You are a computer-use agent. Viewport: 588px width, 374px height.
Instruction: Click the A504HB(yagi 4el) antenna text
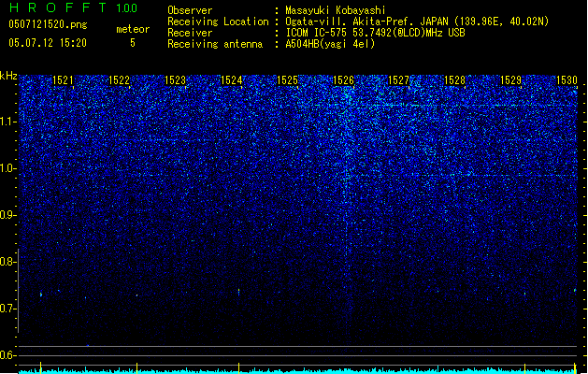coord(330,44)
